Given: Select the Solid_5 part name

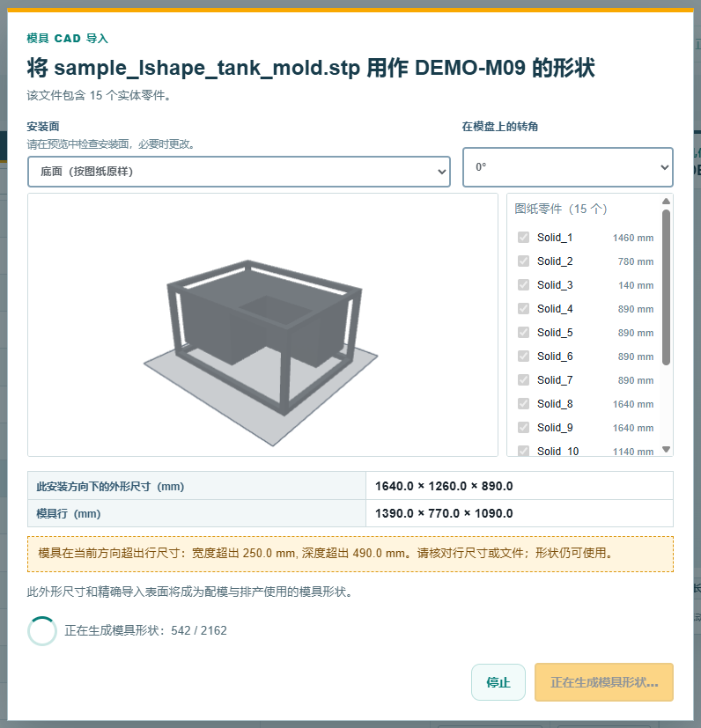Looking at the screenshot, I should [555, 332].
